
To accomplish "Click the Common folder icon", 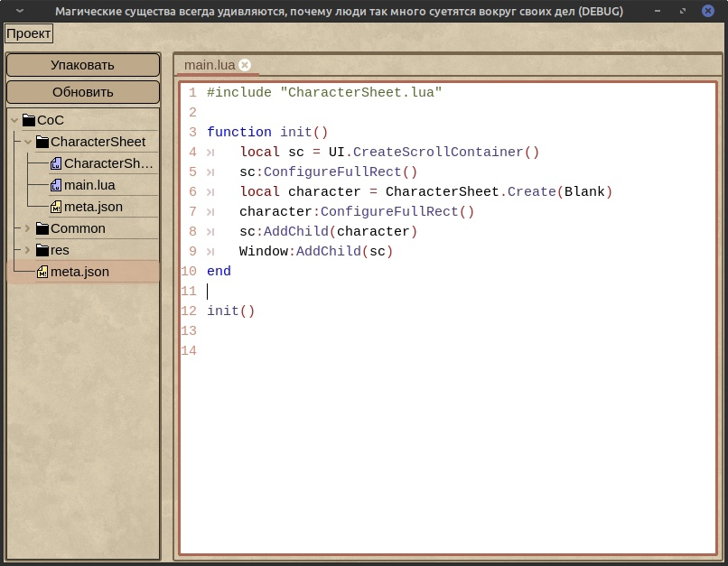I will tap(42, 228).
